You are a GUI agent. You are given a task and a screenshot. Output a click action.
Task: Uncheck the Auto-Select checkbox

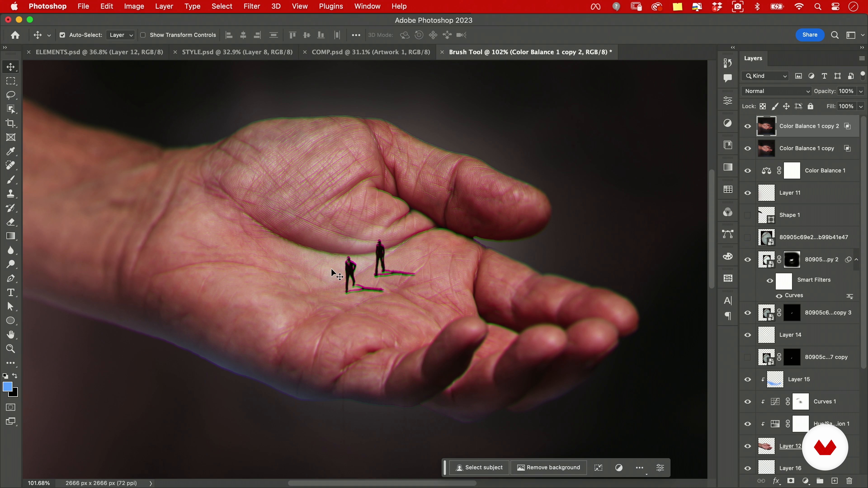[x=62, y=35]
